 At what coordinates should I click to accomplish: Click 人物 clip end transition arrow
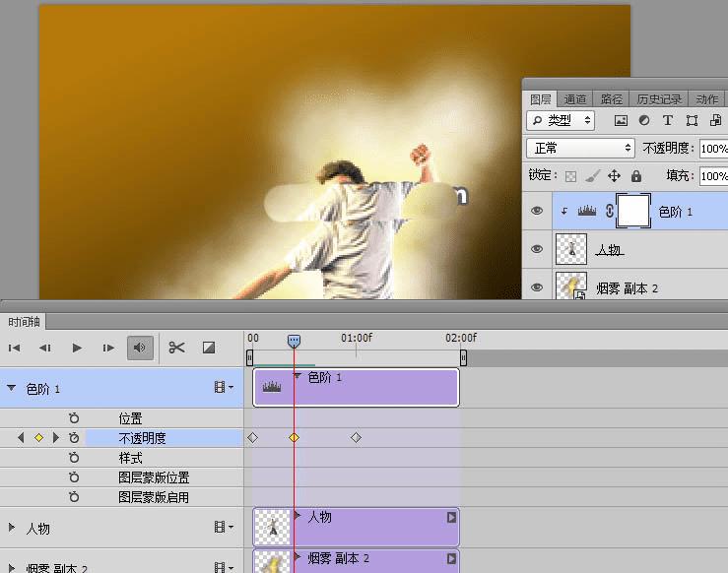(451, 517)
